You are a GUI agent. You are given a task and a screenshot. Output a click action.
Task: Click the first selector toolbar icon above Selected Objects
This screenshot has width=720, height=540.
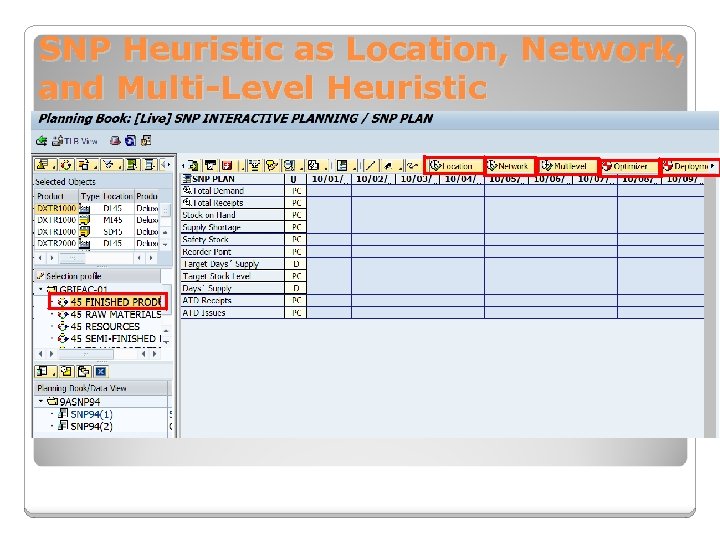[46, 165]
